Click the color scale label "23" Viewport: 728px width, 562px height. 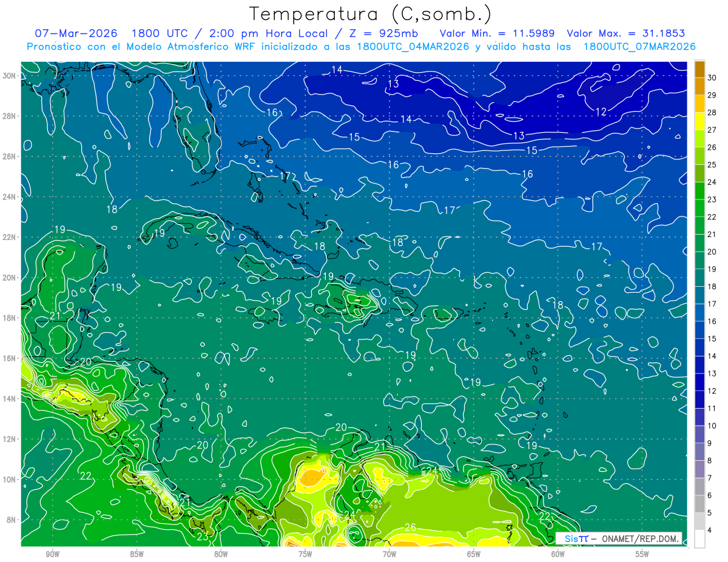tap(712, 199)
